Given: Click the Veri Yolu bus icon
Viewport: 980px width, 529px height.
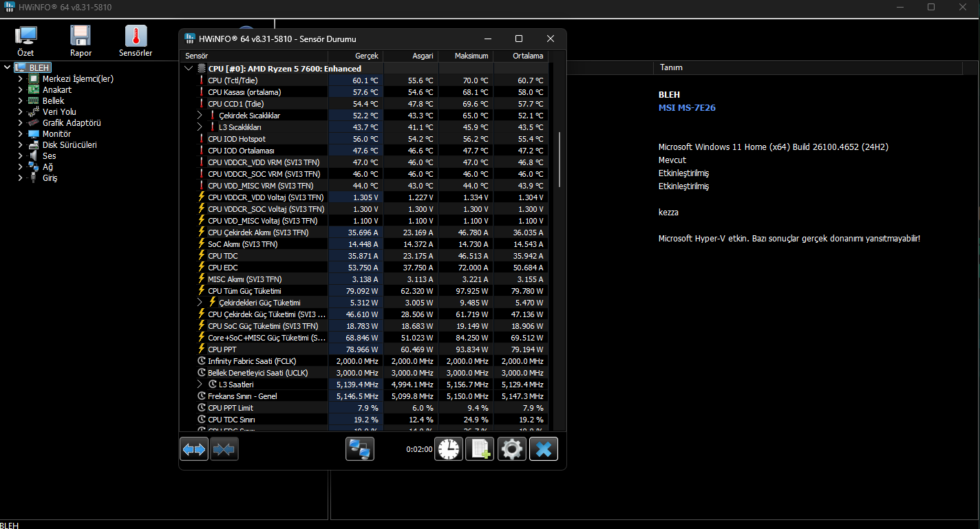Looking at the screenshot, I should point(33,111).
